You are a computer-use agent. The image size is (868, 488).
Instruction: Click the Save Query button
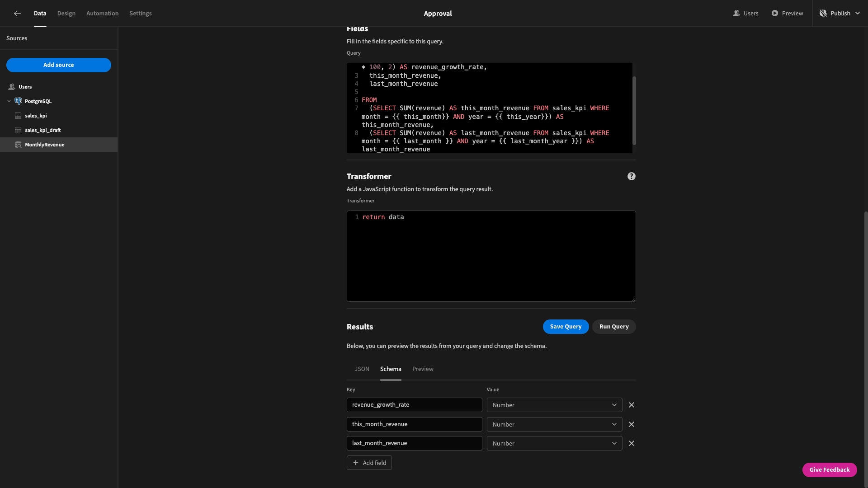pyautogui.click(x=566, y=327)
